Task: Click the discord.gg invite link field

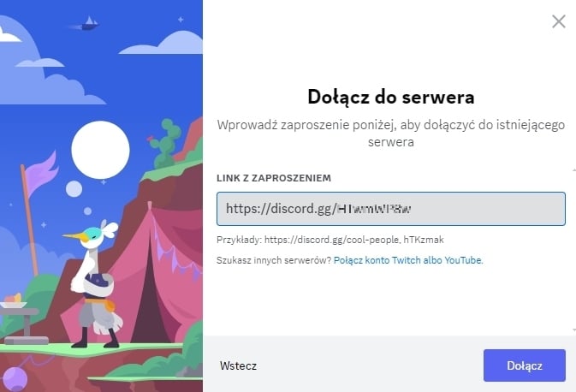Action: coord(391,209)
